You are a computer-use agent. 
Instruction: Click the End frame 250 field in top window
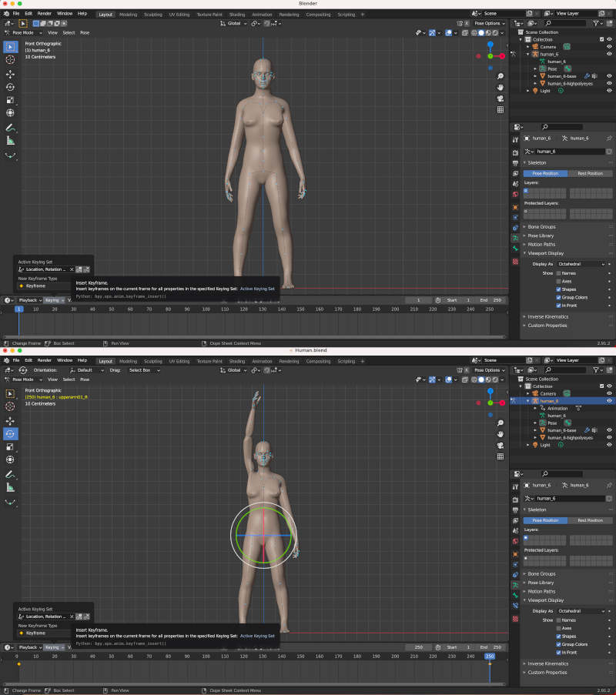[x=492, y=300]
